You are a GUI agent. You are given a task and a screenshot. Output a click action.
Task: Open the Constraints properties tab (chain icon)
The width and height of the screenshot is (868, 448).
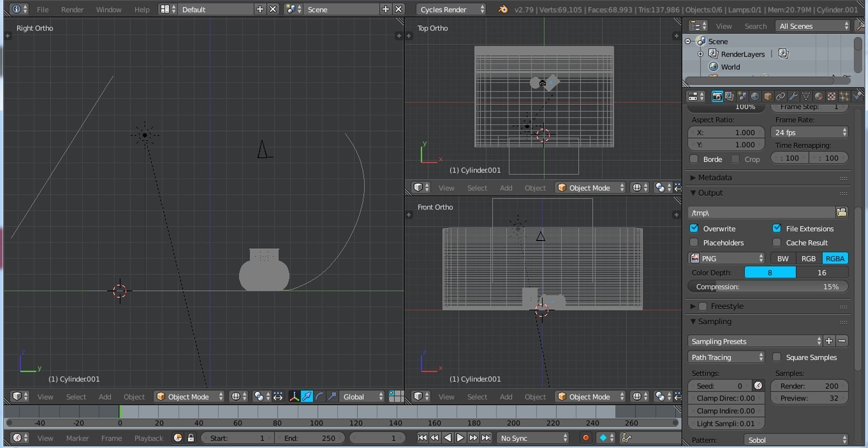(780, 97)
